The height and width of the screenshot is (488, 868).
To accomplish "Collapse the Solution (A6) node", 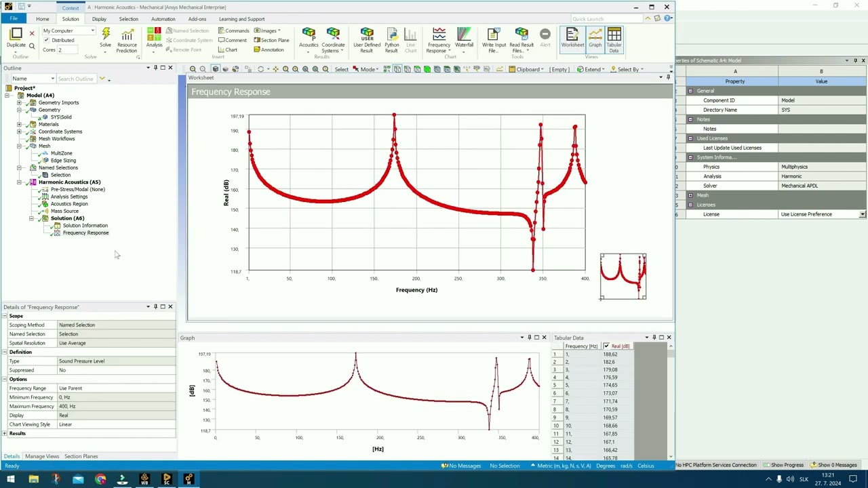I will (x=31, y=218).
